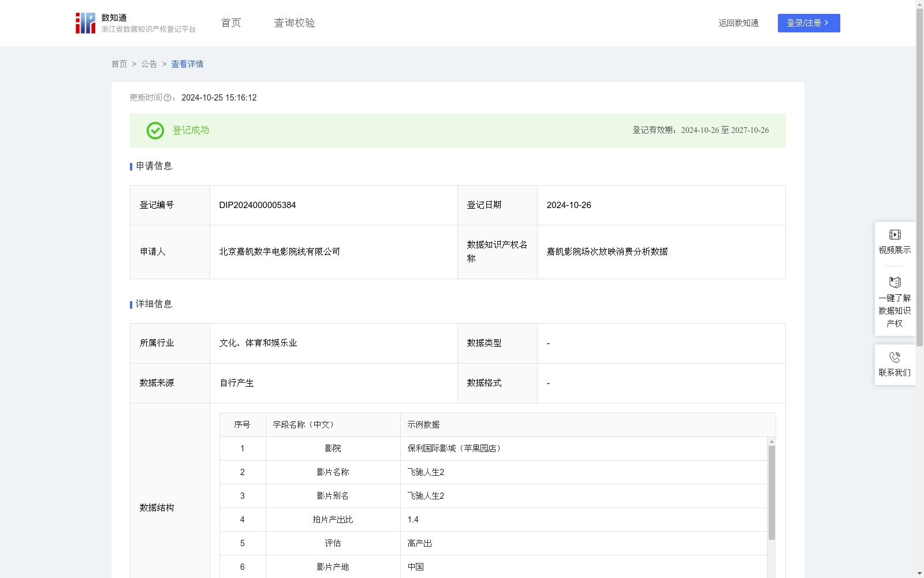Image resolution: width=924 pixels, height=578 pixels.
Task: Select the 首页 navigation item
Action: [230, 23]
